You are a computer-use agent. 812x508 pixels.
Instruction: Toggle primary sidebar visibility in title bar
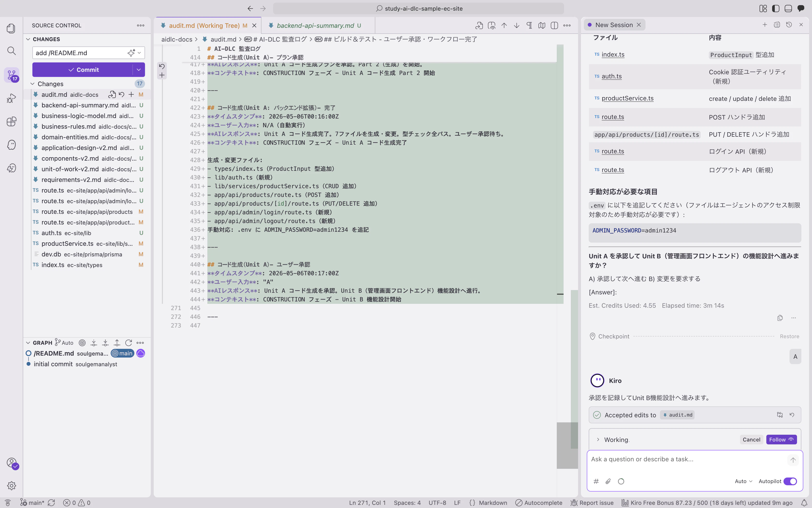click(x=776, y=8)
